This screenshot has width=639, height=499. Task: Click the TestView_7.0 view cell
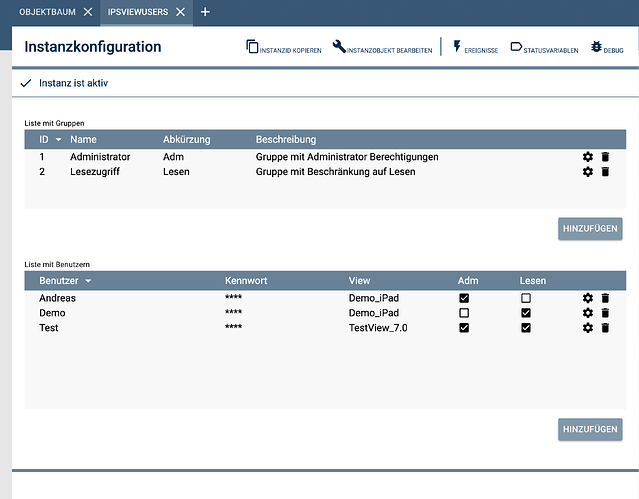(x=378, y=328)
